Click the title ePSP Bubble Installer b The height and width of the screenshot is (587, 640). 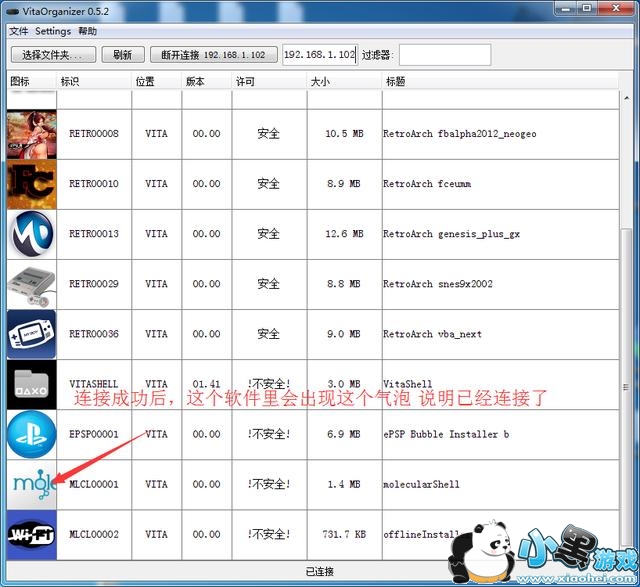point(446,434)
